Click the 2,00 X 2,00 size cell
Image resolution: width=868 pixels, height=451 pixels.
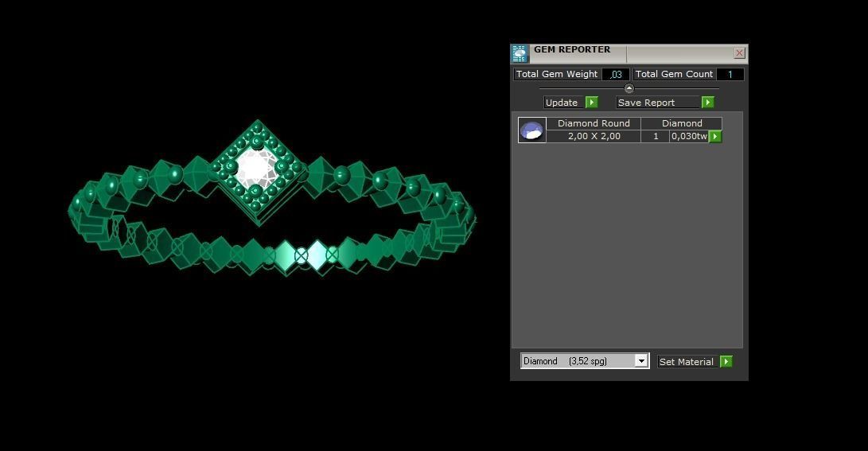(594, 136)
